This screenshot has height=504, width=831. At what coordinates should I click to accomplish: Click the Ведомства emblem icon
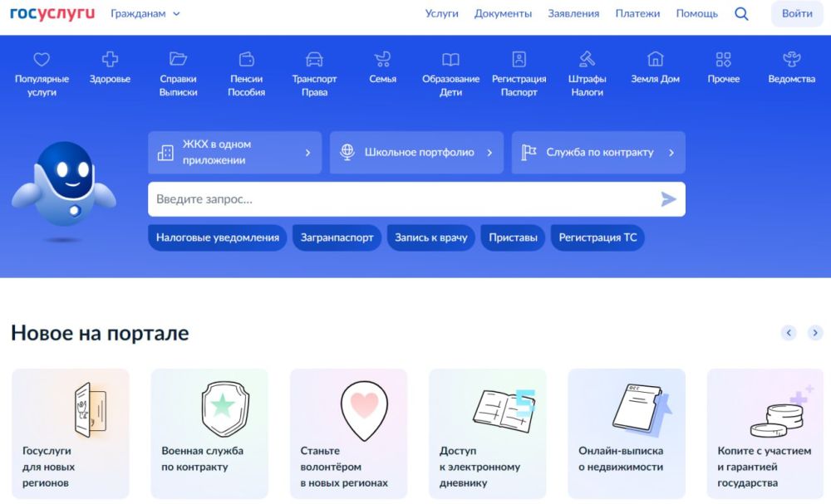791,60
